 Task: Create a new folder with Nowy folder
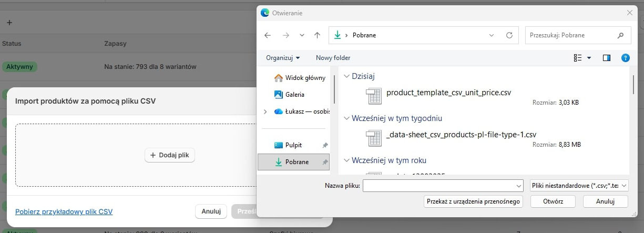[333, 58]
